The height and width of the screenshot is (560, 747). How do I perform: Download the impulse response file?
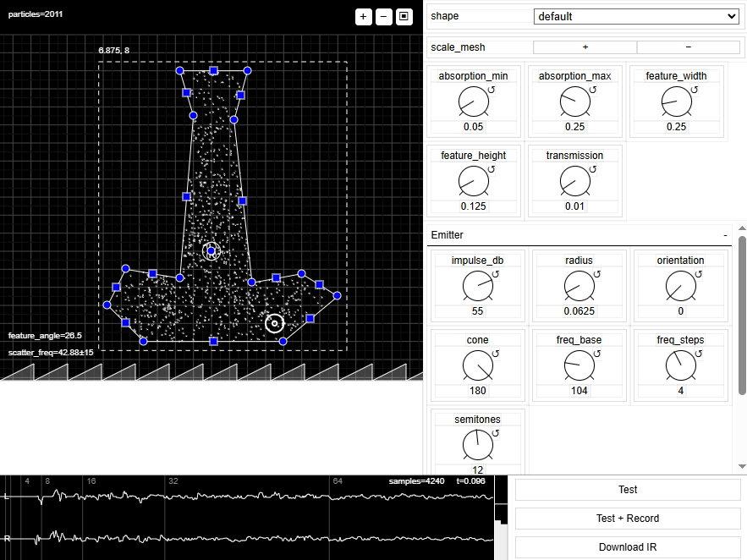pos(627,547)
